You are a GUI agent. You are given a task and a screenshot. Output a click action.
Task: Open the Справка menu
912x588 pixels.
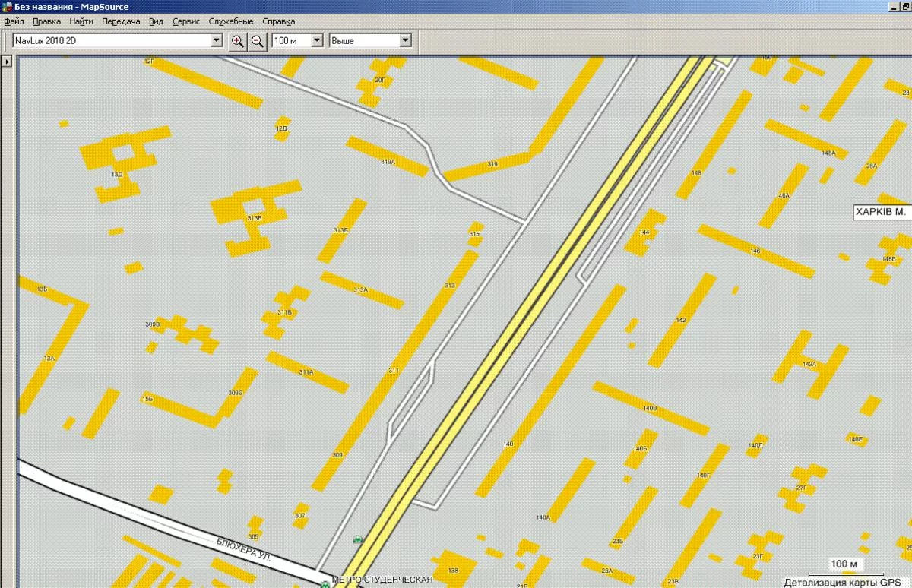pos(278,22)
